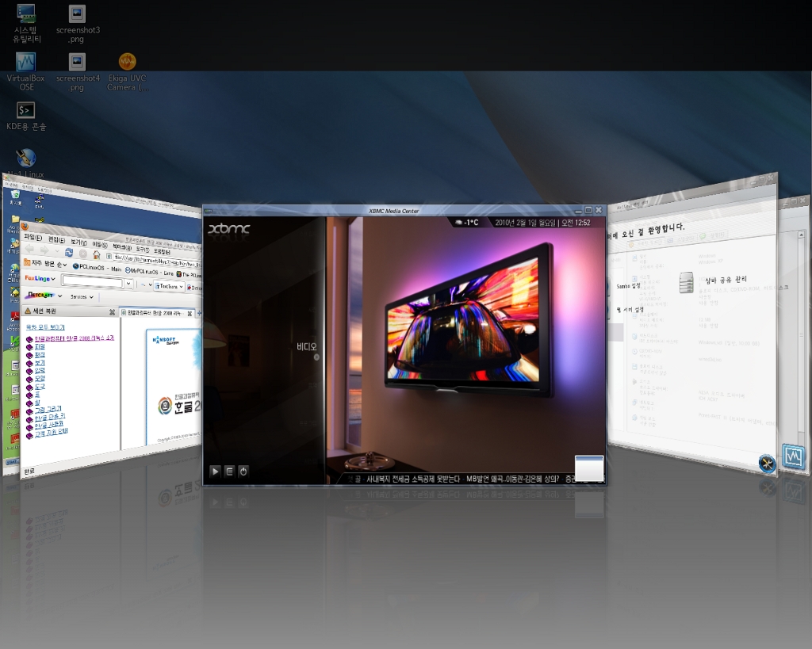Click the Firefox address bar

[154, 261]
